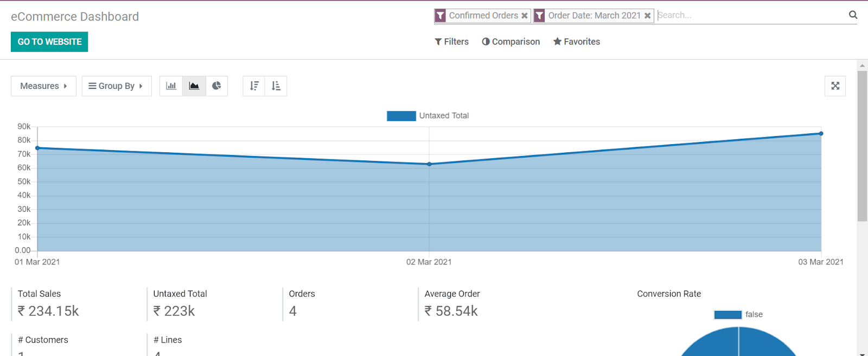Click the eCommerce Dashboard title

click(75, 17)
